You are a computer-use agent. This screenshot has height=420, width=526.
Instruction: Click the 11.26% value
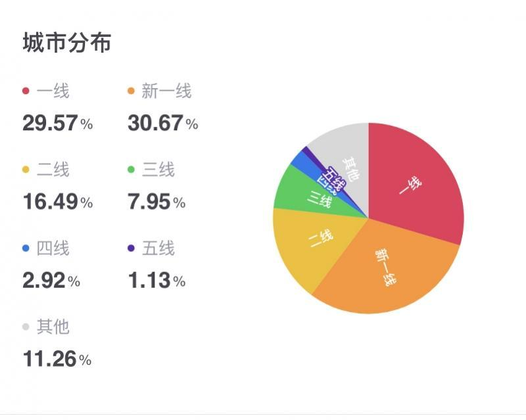(x=57, y=360)
